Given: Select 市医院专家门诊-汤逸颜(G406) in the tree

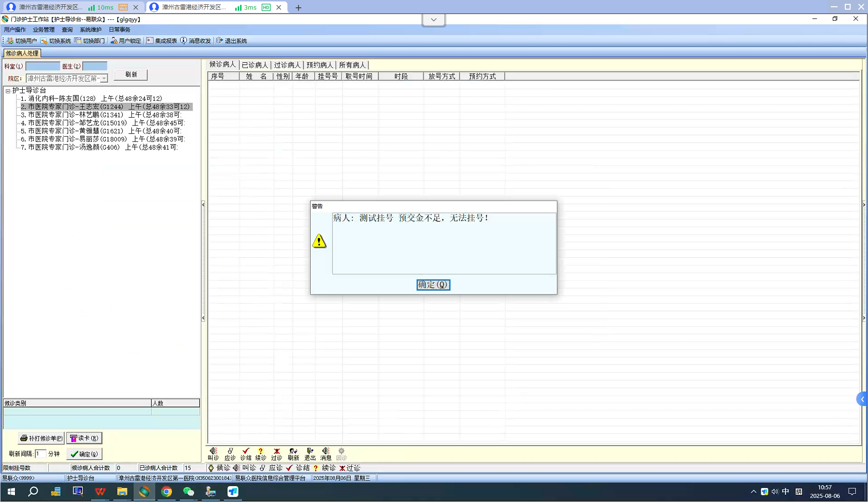Looking at the screenshot, I should (x=100, y=147).
